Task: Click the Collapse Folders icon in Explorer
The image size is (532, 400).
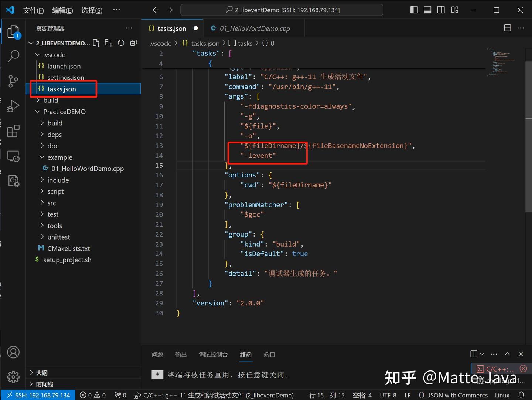Action: point(133,43)
